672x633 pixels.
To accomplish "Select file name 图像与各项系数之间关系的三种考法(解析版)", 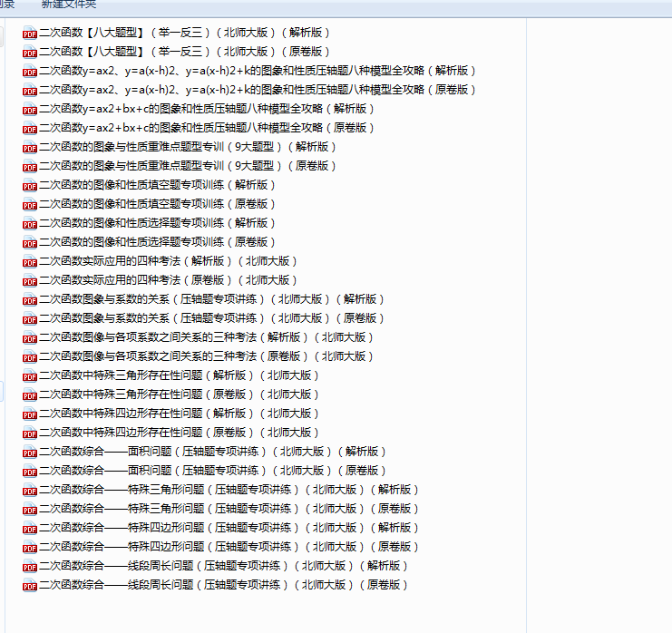I will [207, 337].
